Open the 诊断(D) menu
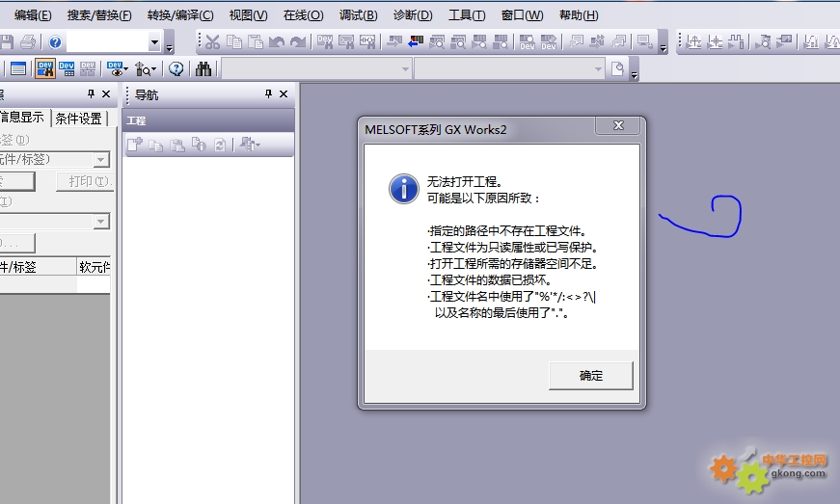The height and width of the screenshot is (504, 840). coord(413,15)
